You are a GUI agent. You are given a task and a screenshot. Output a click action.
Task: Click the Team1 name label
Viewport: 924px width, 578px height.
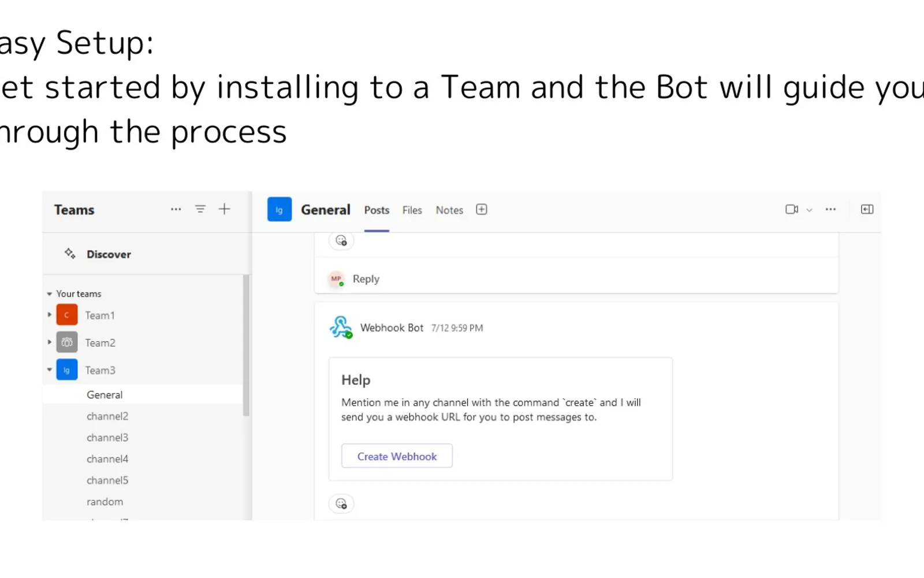[100, 315]
